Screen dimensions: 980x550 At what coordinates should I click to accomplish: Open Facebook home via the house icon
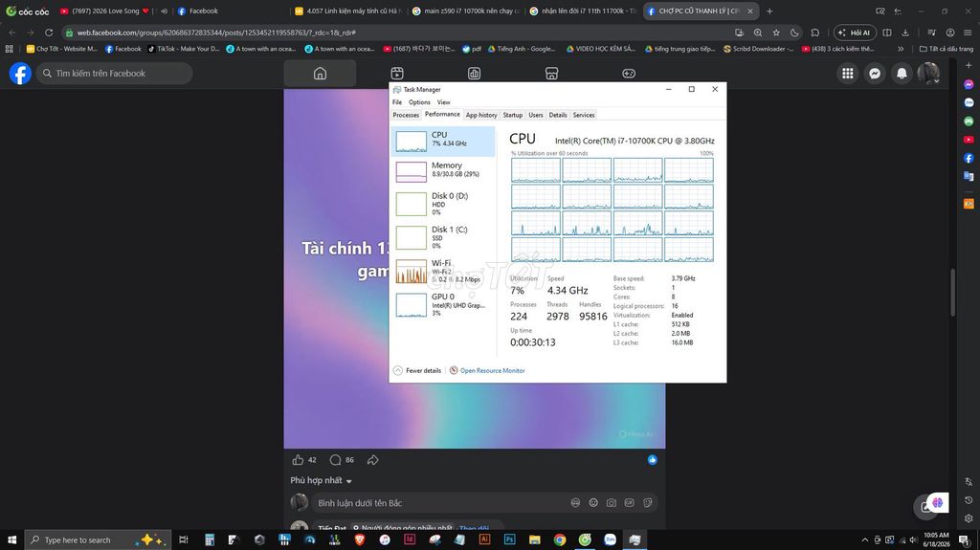[x=320, y=73]
